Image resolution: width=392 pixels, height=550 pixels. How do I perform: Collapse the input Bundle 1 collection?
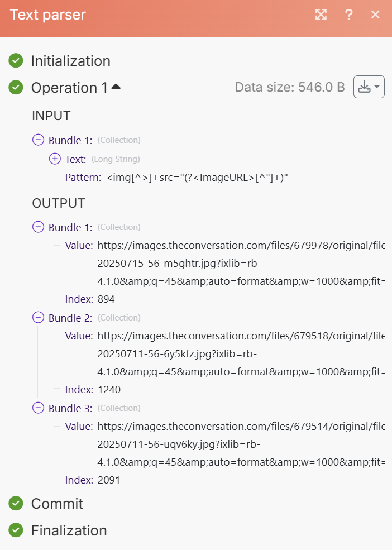39,140
